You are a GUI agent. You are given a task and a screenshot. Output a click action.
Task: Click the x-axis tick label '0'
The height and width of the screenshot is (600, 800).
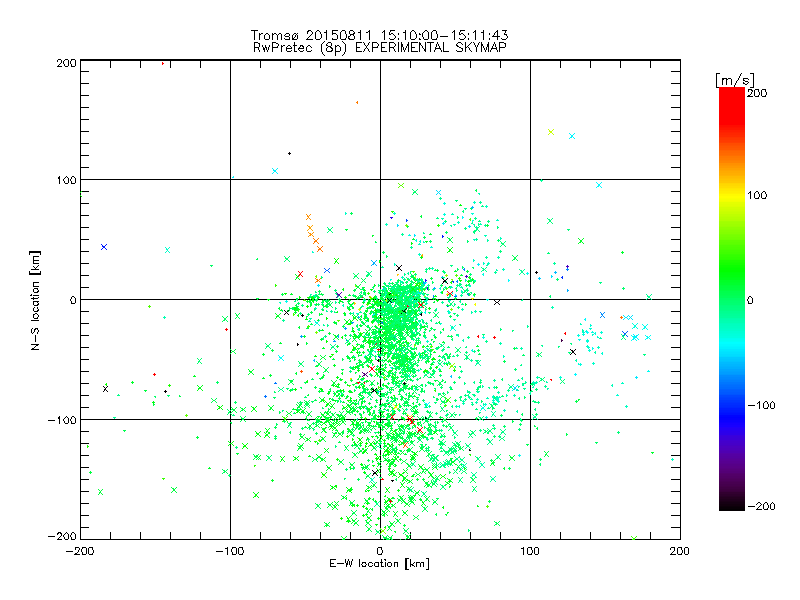click(380, 552)
